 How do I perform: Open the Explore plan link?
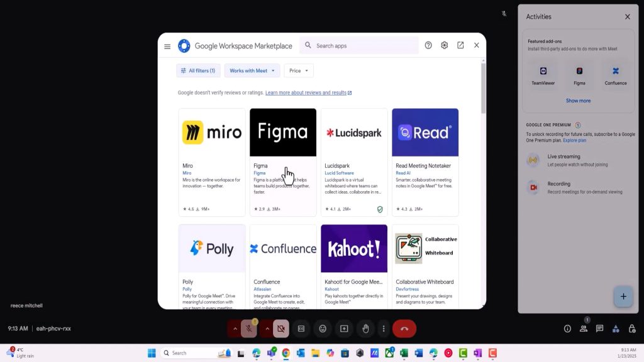(575, 140)
